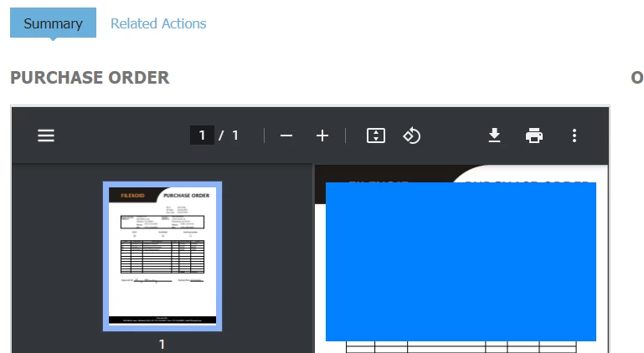Click the total page count '/ 1'
This screenshot has height=353, width=644.
pyautogui.click(x=229, y=135)
